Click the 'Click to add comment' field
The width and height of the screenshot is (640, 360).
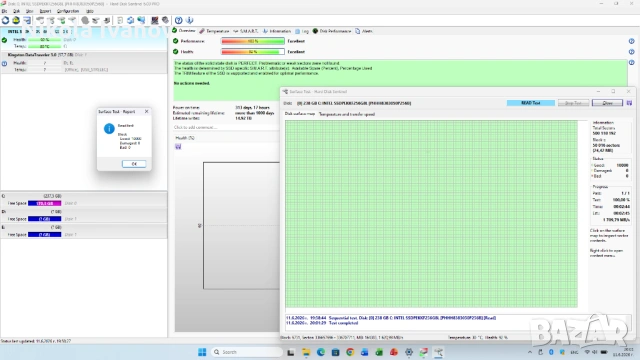pos(226,127)
